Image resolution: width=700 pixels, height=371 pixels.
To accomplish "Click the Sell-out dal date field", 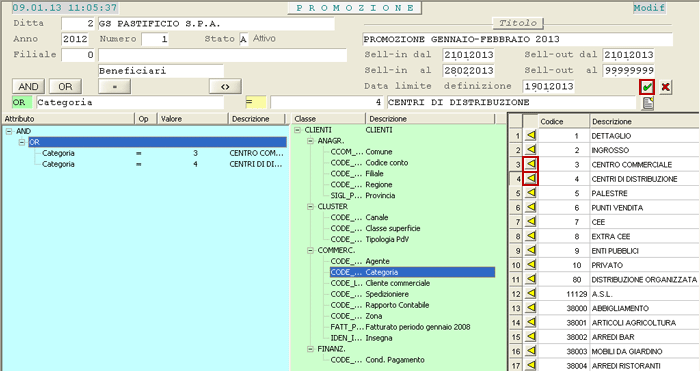I will pyautogui.click(x=629, y=55).
